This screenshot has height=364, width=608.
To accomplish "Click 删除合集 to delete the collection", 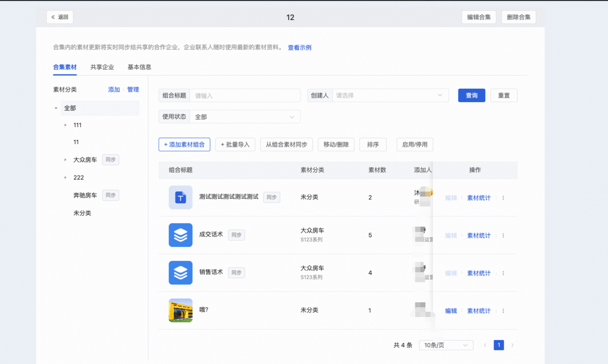I will 519,17.
